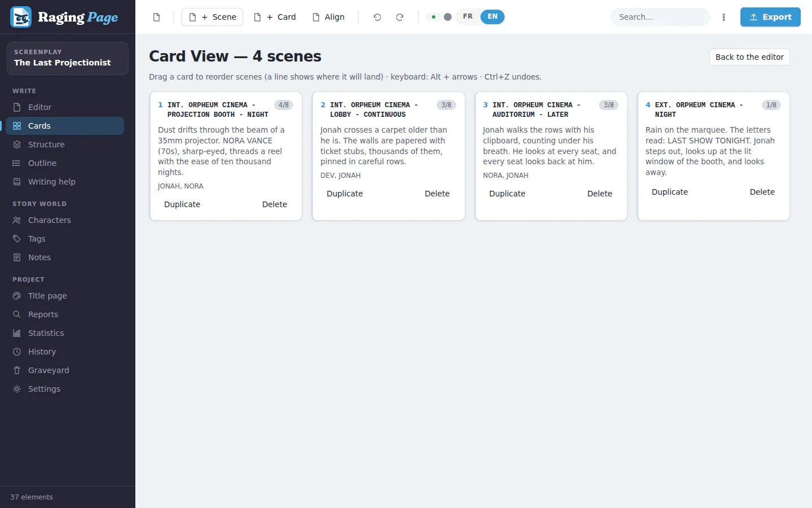
Task: Click Back to the editor
Action: point(749,57)
